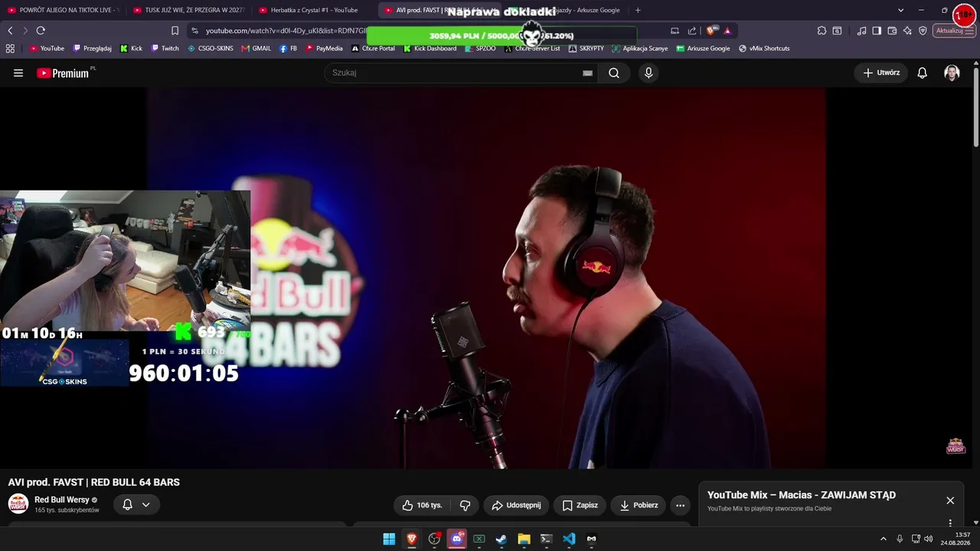Open the tab search dropdown arrow
Viewport: 980px width, 551px height.
click(x=900, y=10)
